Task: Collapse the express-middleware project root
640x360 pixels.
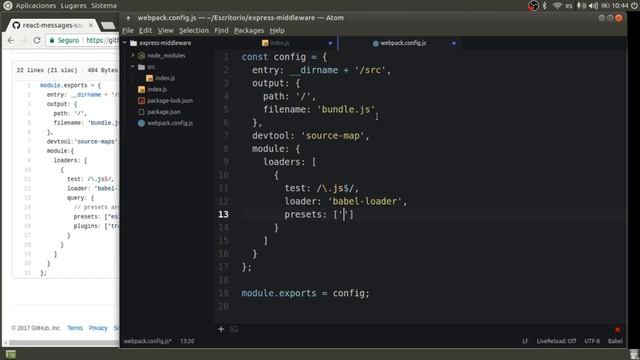Action: 125,43
